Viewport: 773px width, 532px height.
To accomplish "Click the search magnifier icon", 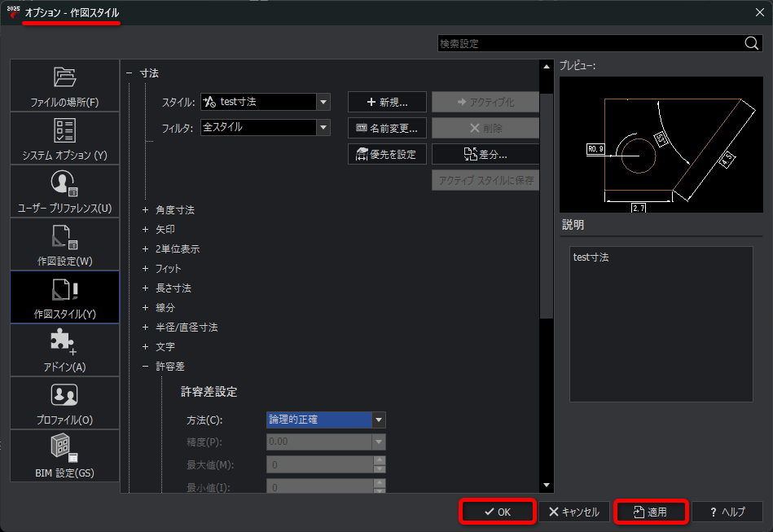I will click(x=750, y=44).
